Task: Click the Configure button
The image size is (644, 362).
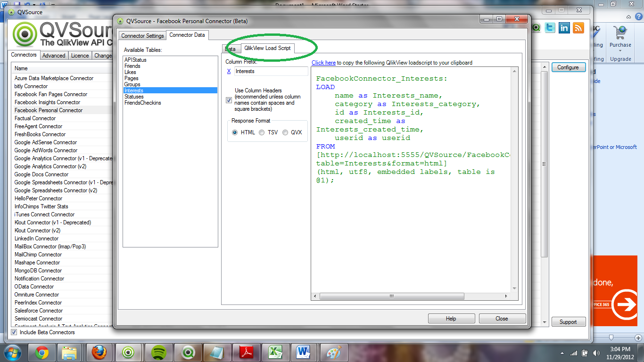Action: tap(568, 67)
